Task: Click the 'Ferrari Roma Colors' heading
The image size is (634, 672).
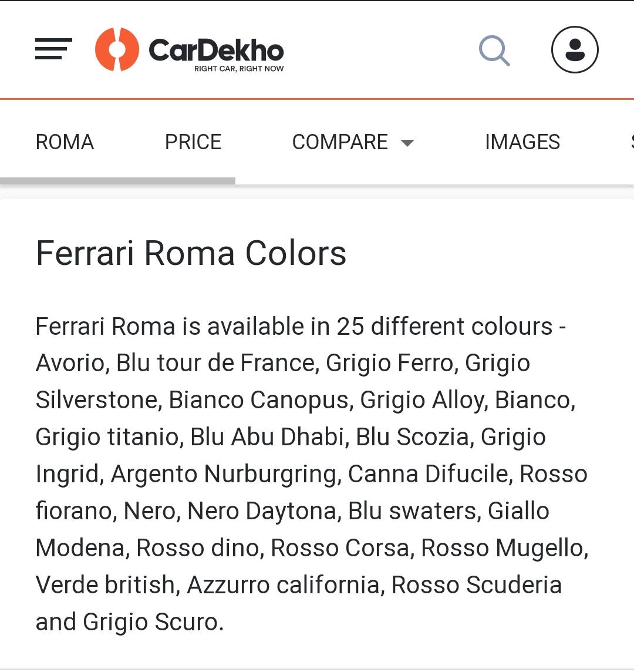Action: [x=191, y=253]
